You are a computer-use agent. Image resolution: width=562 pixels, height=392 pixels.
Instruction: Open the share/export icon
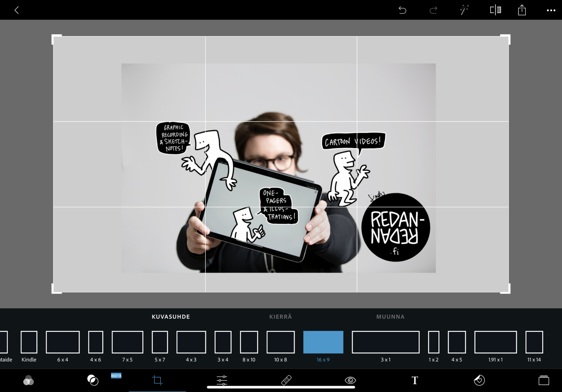(x=522, y=10)
